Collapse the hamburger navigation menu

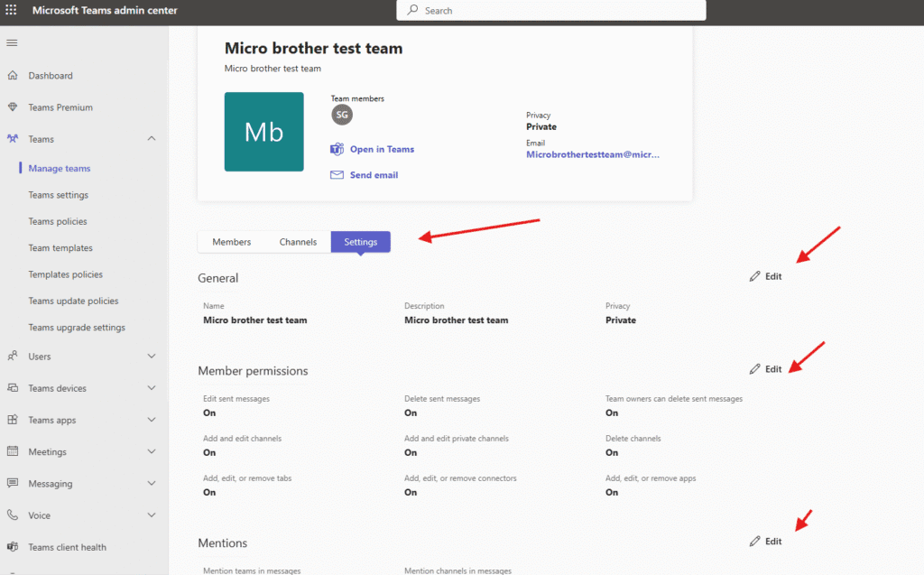(12, 43)
